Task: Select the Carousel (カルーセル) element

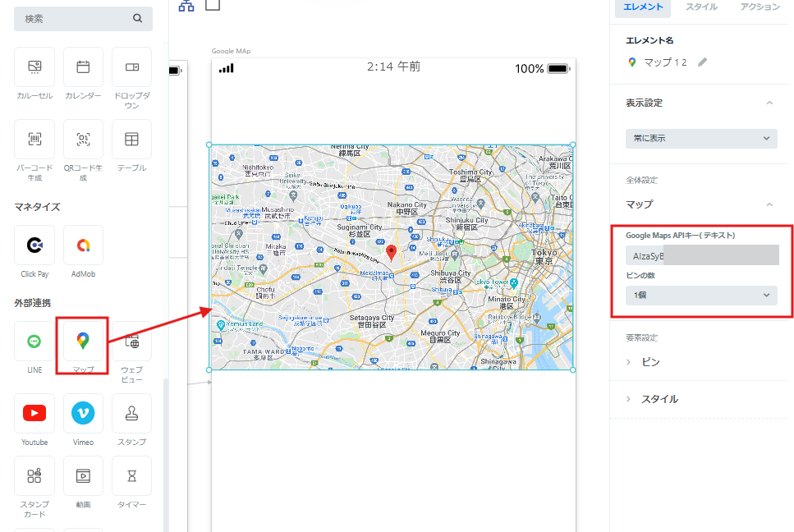Action: (x=34, y=66)
